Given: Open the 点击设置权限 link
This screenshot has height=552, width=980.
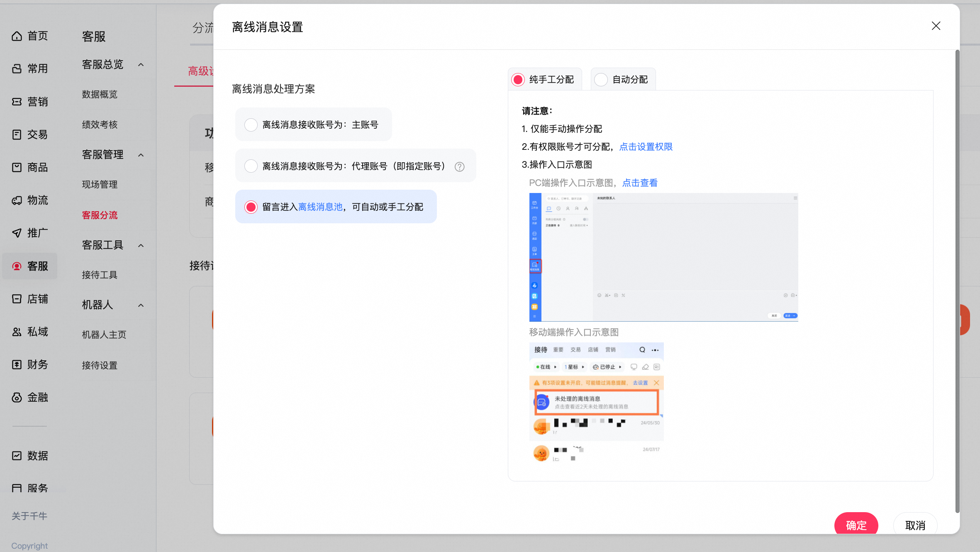Looking at the screenshot, I should click(x=646, y=147).
